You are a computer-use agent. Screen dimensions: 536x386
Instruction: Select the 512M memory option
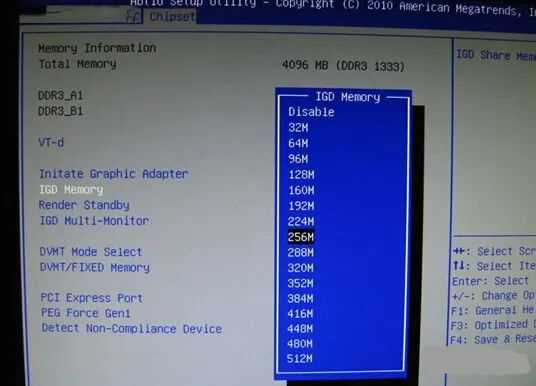click(x=299, y=358)
